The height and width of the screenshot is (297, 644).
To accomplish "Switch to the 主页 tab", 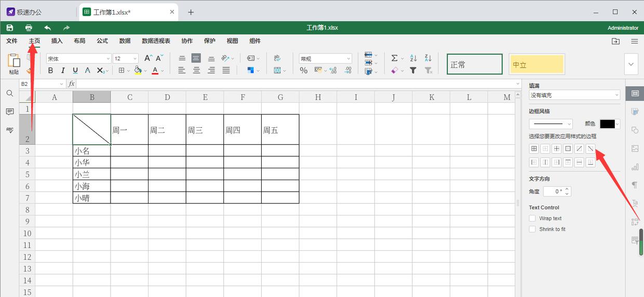I will pyautogui.click(x=34, y=41).
